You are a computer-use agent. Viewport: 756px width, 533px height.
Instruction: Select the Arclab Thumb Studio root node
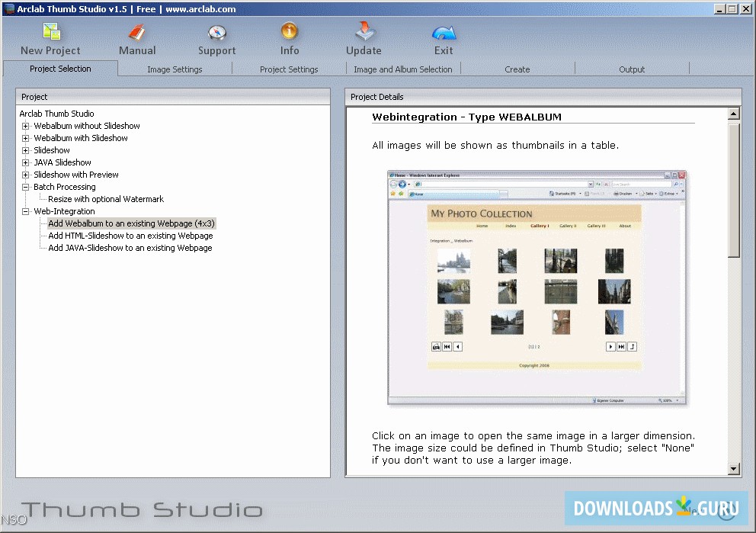(x=56, y=114)
